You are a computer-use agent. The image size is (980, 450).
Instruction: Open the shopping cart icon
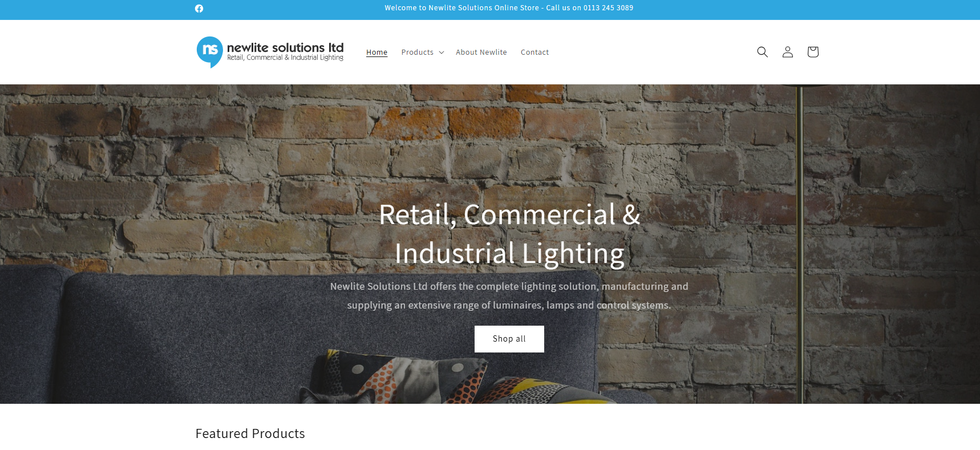click(x=813, y=52)
